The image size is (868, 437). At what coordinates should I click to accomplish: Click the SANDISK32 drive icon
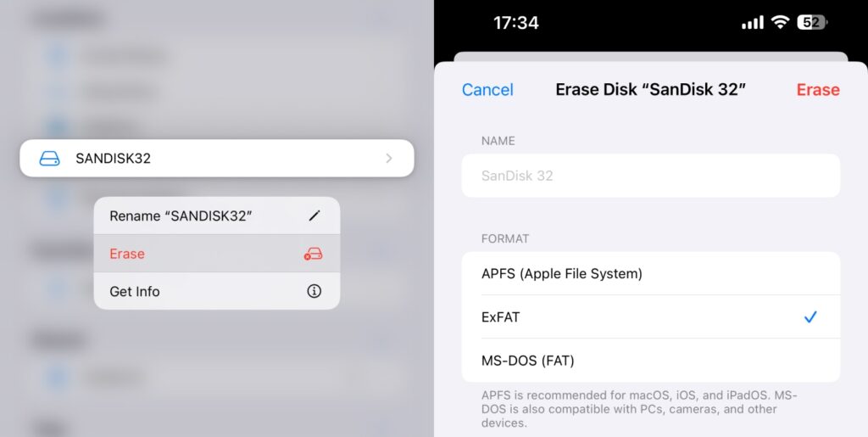[x=49, y=159]
